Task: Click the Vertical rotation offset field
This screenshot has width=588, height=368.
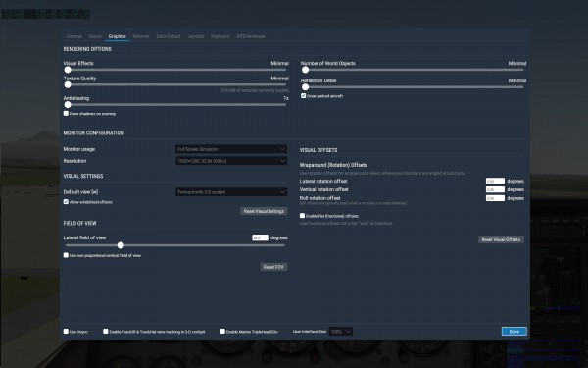Action: [495, 189]
